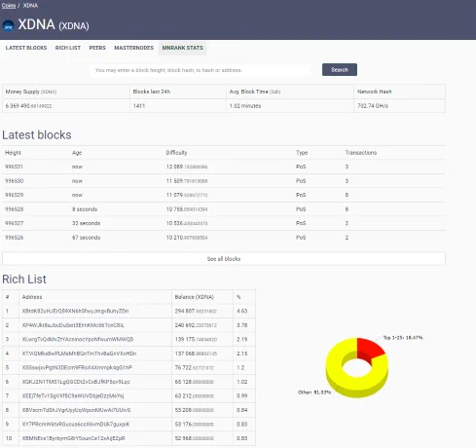The height and width of the screenshot is (448, 476).
Task: Focus the block height or hash search field
Action: coord(201,70)
